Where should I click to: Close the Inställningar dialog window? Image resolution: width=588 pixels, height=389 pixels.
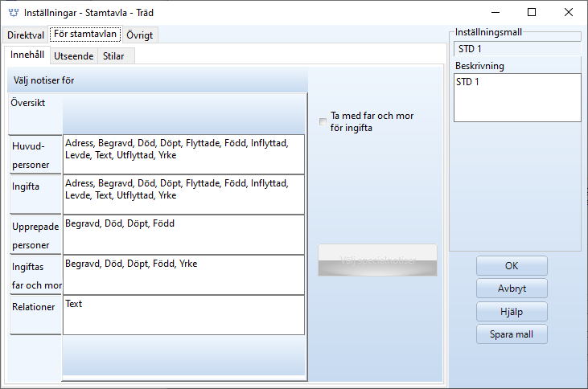[569, 12]
